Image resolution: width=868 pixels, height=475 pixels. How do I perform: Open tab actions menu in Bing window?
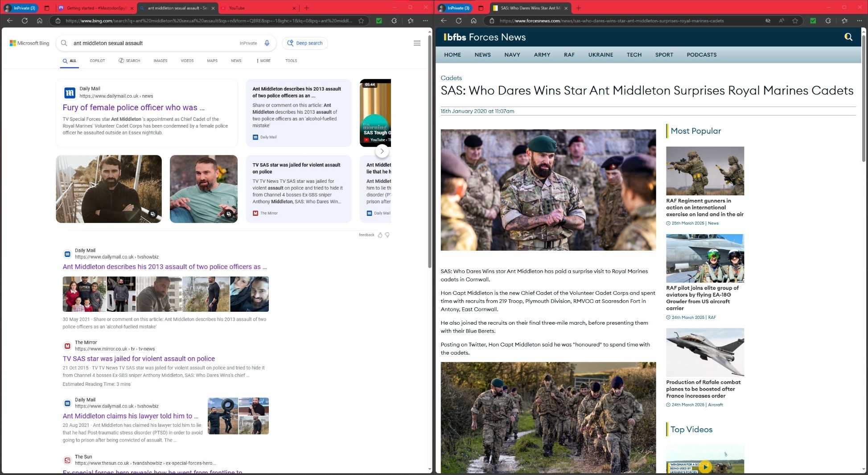click(47, 8)
